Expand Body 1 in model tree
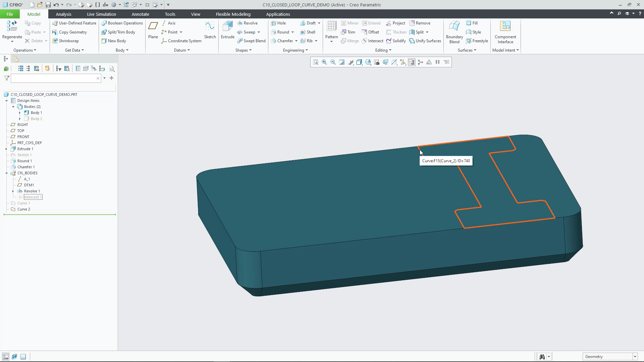Viewport: 644px width, 362px height. point(20,113)
